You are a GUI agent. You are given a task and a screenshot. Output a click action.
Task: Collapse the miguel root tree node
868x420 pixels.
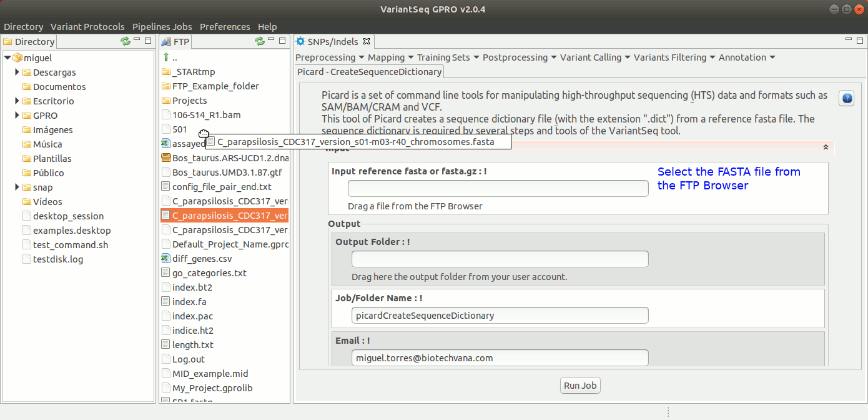[x=7, y=58]
